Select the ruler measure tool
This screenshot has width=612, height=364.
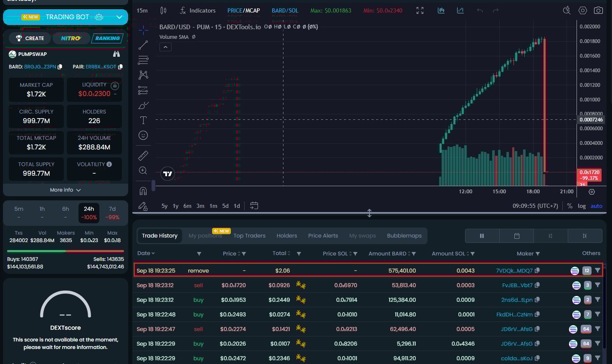click(143, 156)
